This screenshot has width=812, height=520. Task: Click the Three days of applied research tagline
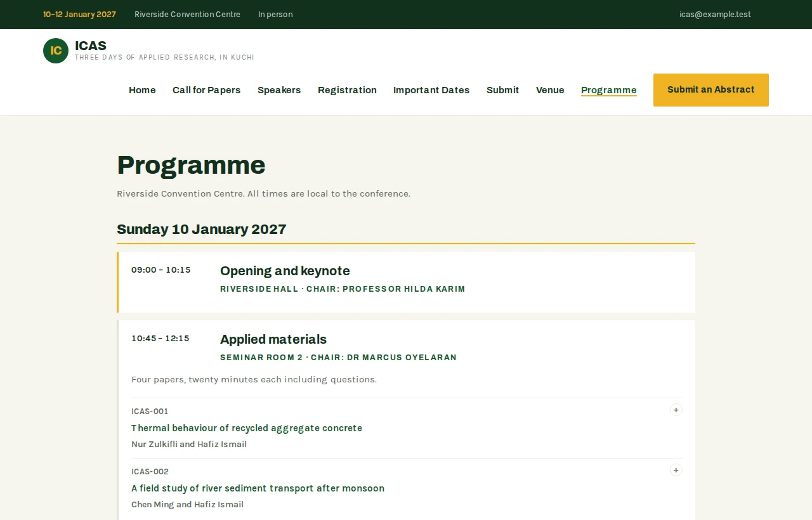164,58
